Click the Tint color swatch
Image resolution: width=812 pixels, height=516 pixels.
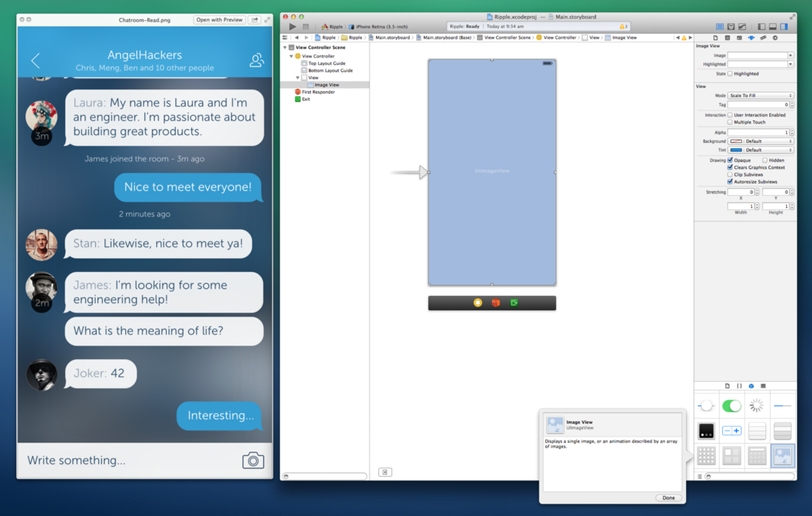(x=736, y=149)
